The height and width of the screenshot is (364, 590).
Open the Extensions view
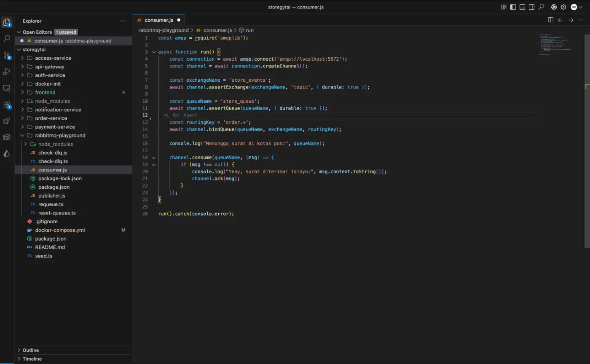click(x=6, y=104)
